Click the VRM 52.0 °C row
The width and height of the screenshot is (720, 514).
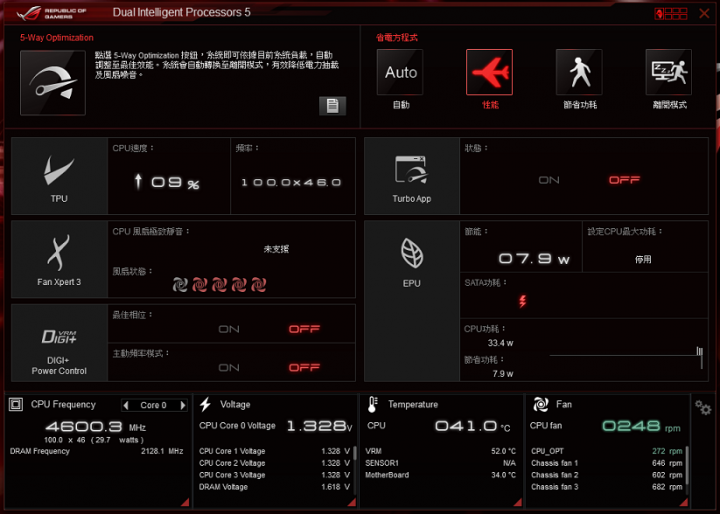point(440,451)
